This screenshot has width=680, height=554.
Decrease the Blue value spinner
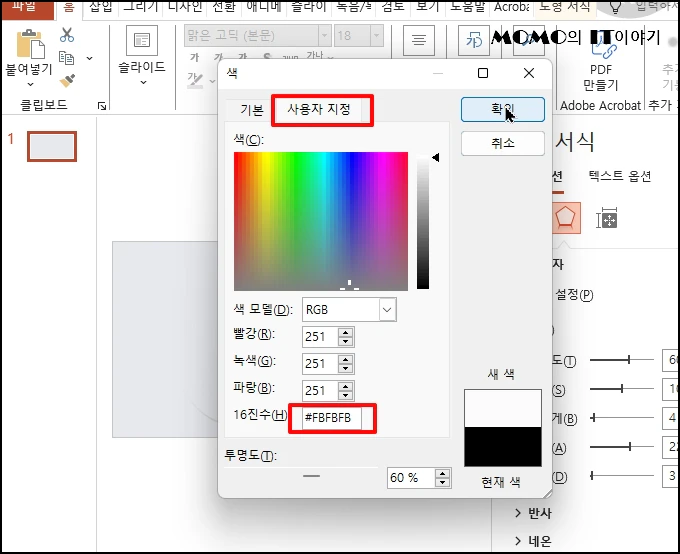pyautogui.click(x=346, y=395)
